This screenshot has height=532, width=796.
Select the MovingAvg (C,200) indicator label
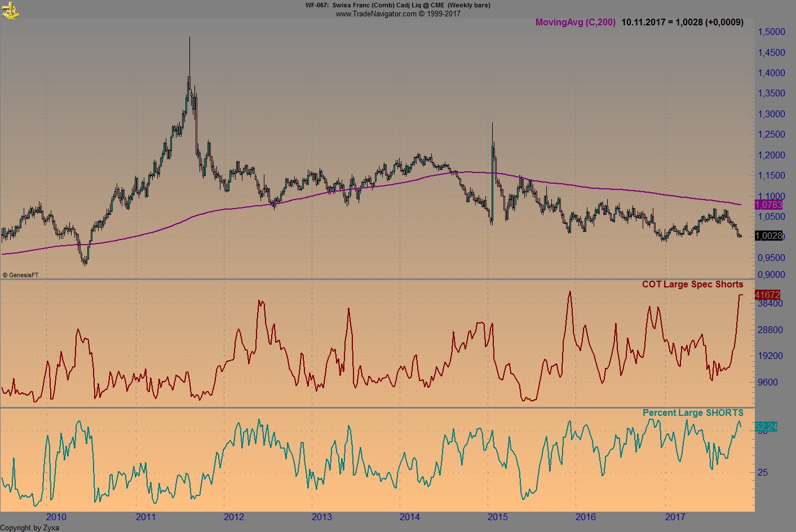(575, 23)
